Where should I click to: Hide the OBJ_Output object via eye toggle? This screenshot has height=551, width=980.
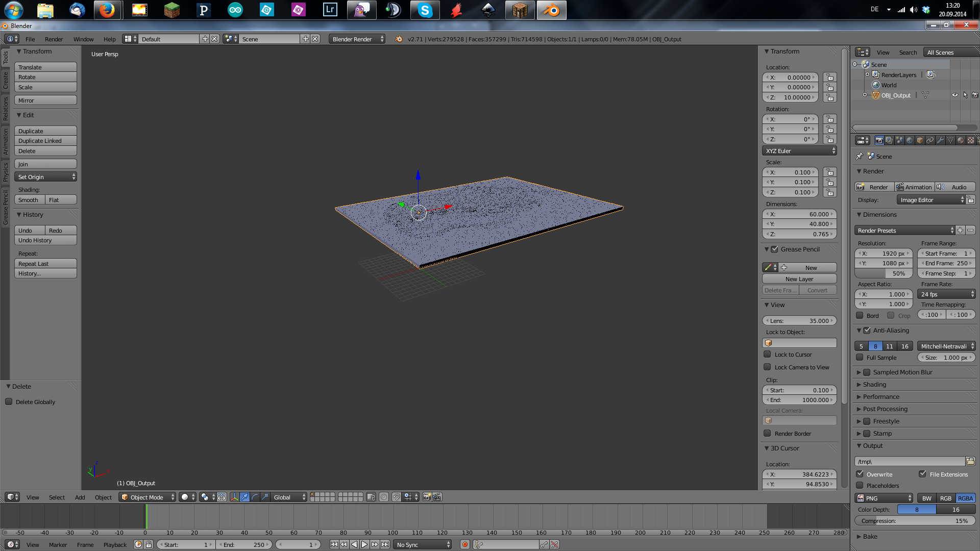(955, 95)
